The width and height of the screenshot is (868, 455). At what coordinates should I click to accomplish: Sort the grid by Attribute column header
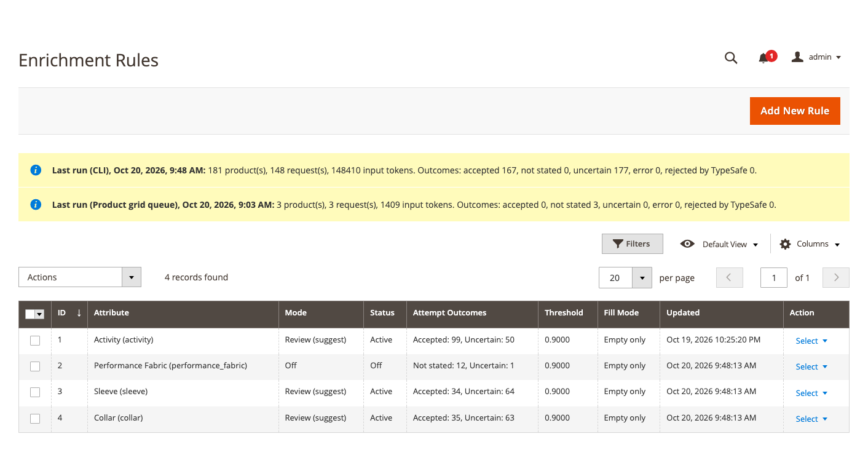pos(183,313)
